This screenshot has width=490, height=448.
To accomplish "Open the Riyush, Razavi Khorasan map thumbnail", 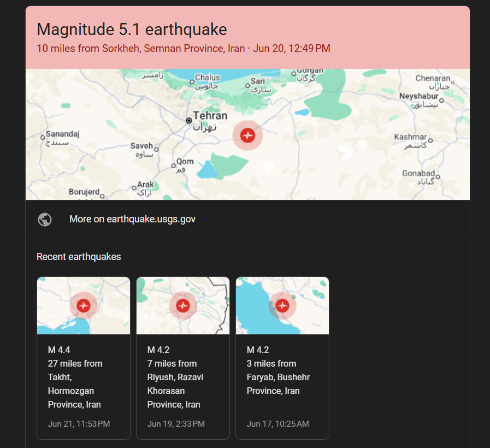I will point(183,305).
